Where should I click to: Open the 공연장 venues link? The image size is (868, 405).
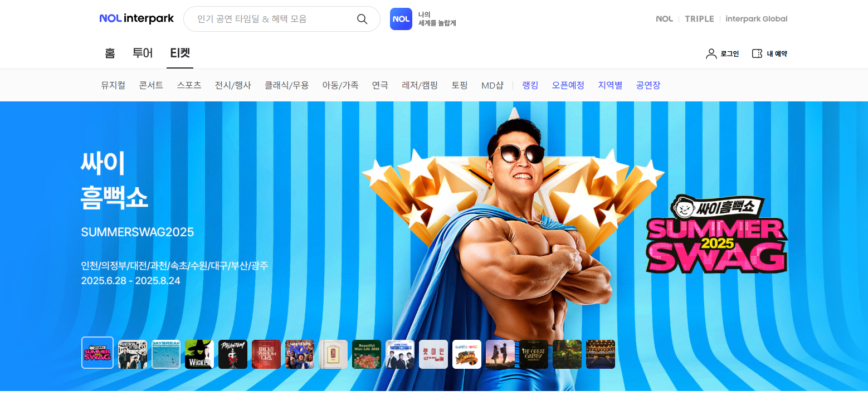648,85
